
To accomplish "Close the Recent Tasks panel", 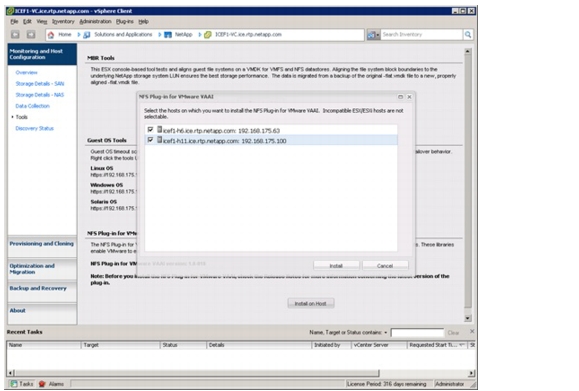I will pos(472,332).
